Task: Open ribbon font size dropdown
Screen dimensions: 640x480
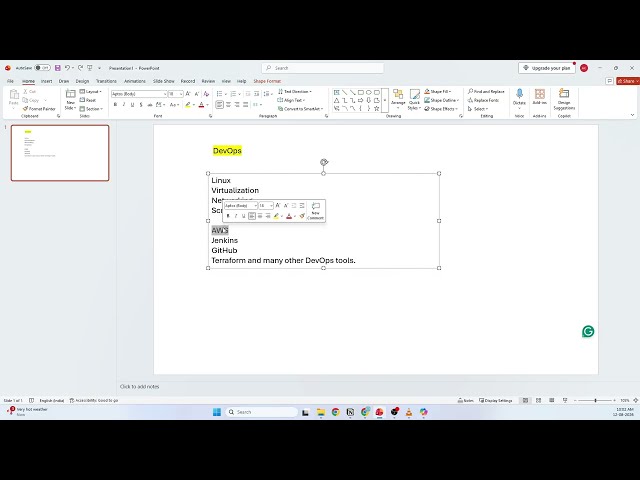Action: [181, 94]
